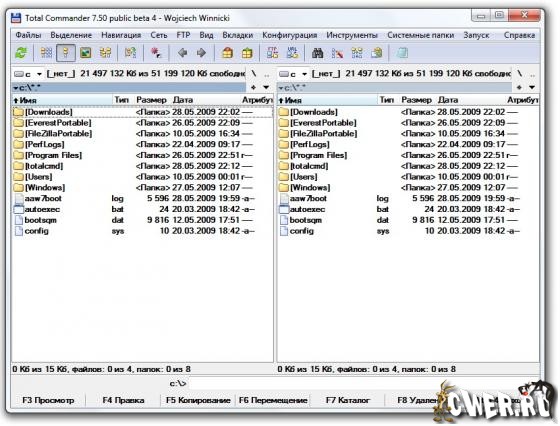Open the Выделение menu
Viewport: 560px width, 426px height.
click(x=71, y=35)
